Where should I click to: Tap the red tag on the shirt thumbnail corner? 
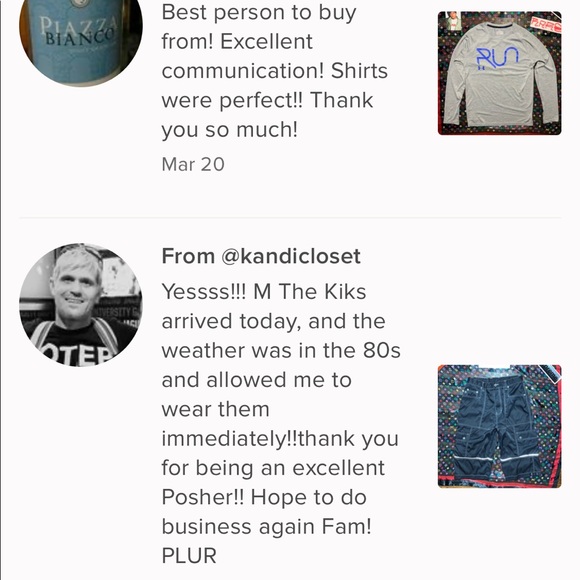coord(546,25)
